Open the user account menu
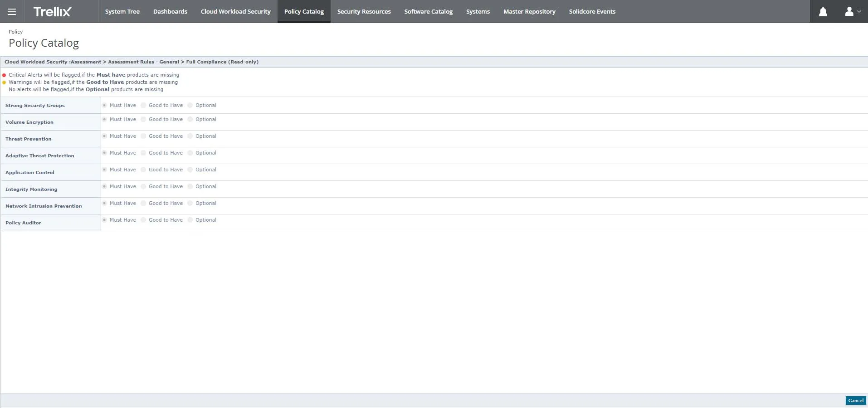This screenshot has height=408, width=868. pyautogui.click(x=853, y=12)
